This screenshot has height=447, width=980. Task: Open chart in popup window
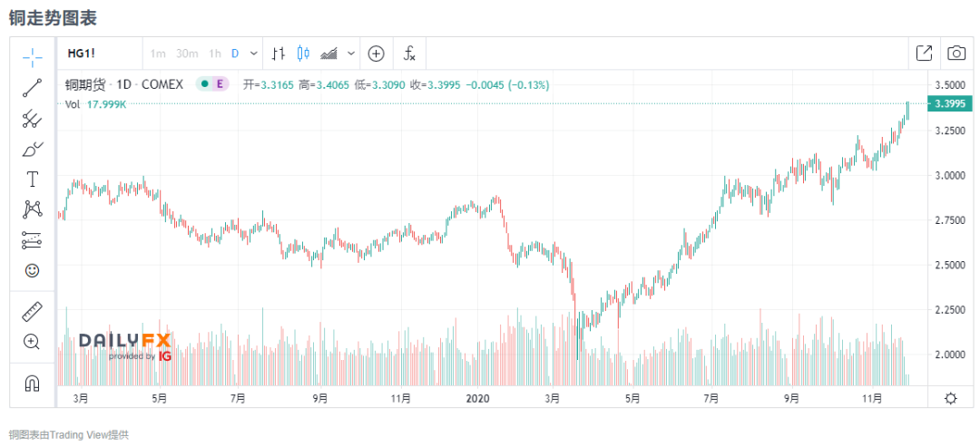coord(924,53)
